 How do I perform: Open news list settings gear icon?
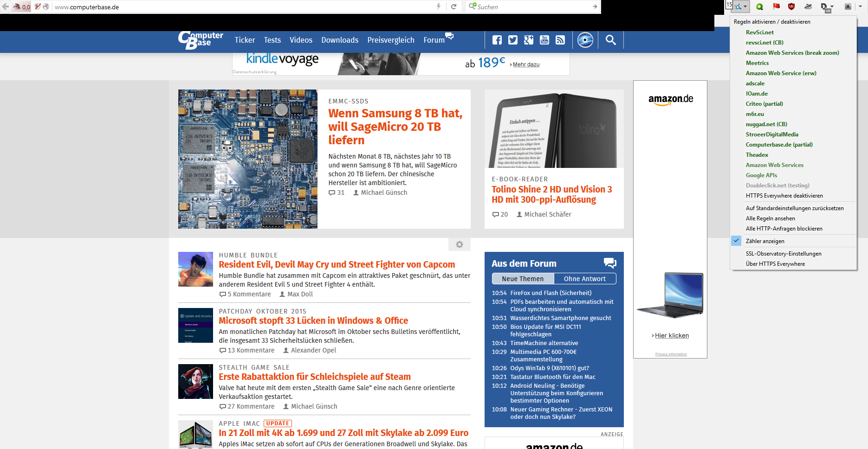click(x=460, y=244)
